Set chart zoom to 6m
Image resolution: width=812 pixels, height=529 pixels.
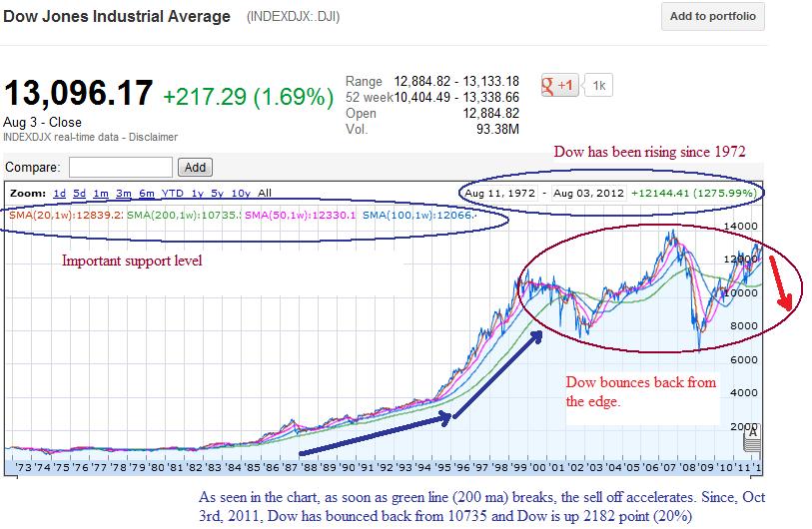147,193
